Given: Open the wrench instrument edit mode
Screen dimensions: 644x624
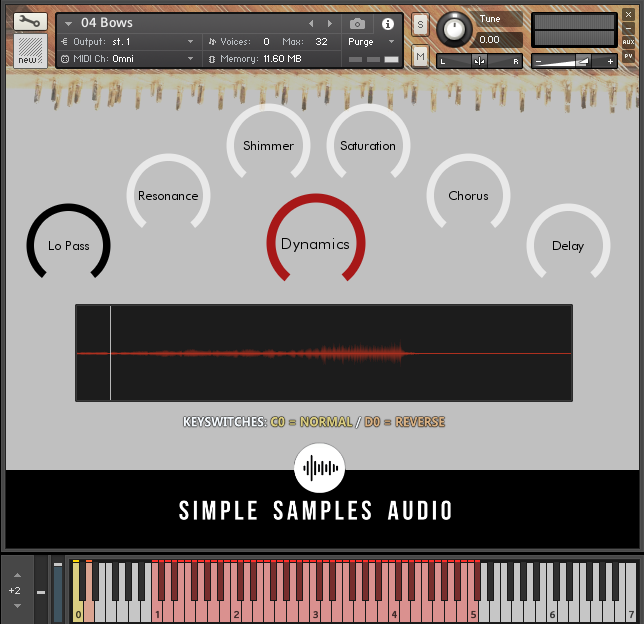Looking at the screenshot, I should coord(30,21).
